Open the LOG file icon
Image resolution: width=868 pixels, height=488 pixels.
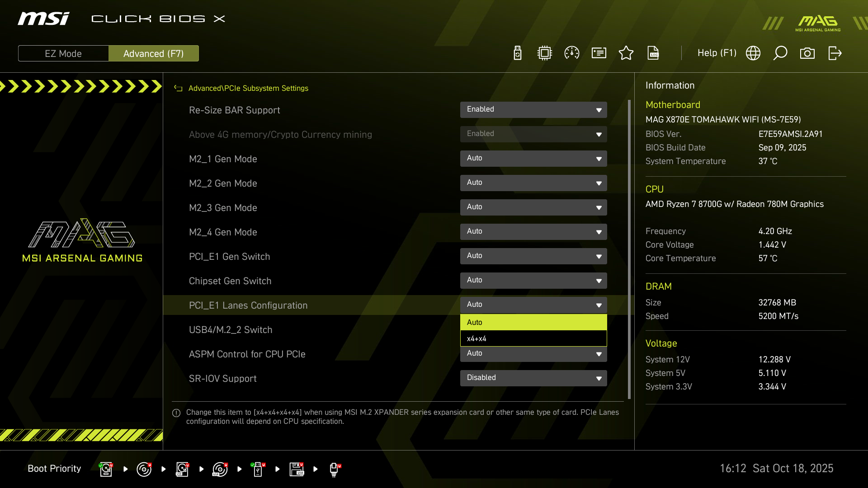click(x=653, y=53)
